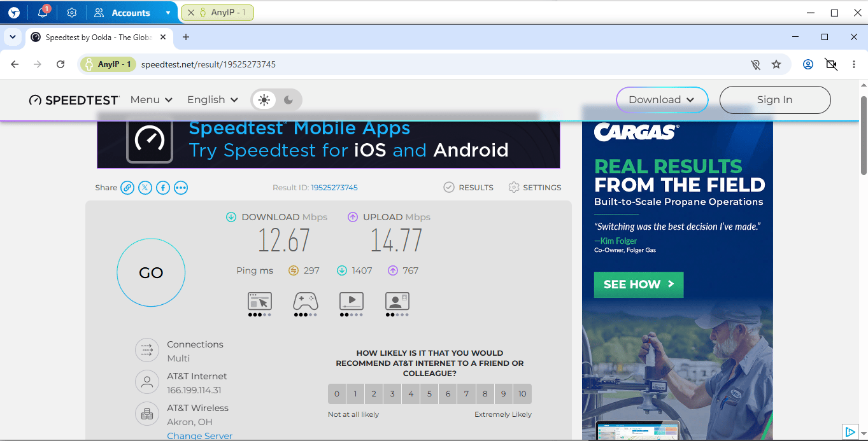This screenshot has width=868, height=441.
Task: Click the page vertical scrollbar
Action: pos(864,135)
